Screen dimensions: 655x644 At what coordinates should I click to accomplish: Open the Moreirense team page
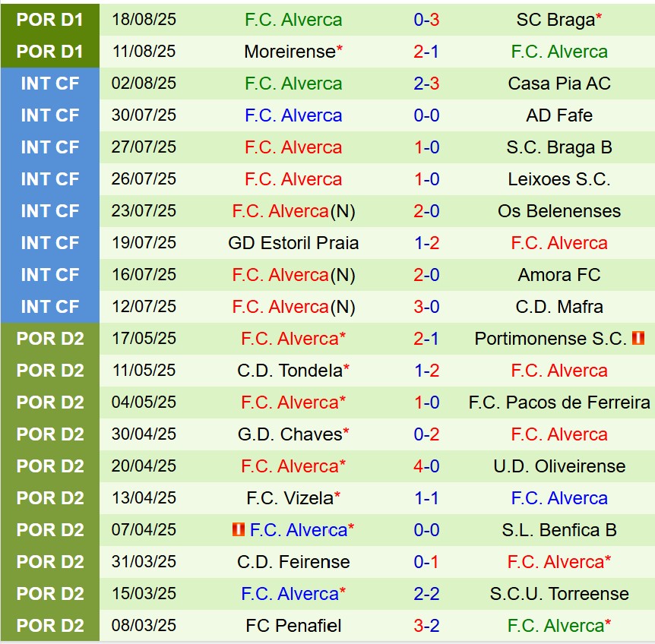tap(290, 52)
